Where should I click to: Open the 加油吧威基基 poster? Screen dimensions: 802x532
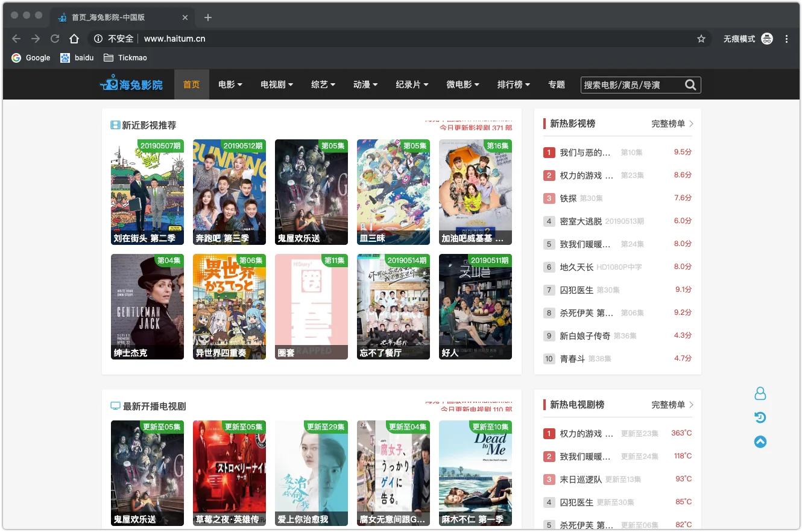coord(475,192)
